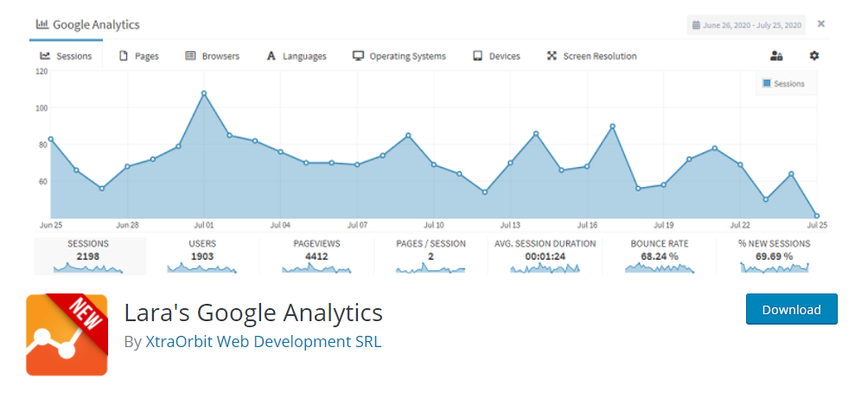Close the Google Analytics widget
Screen dimensions: 868x393
821,24
